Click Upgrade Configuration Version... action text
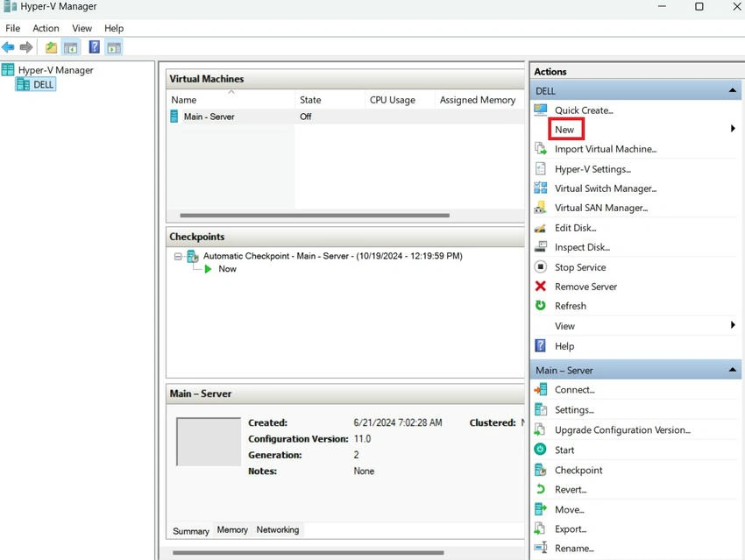The image size is (745, 560). click(623, 429)
